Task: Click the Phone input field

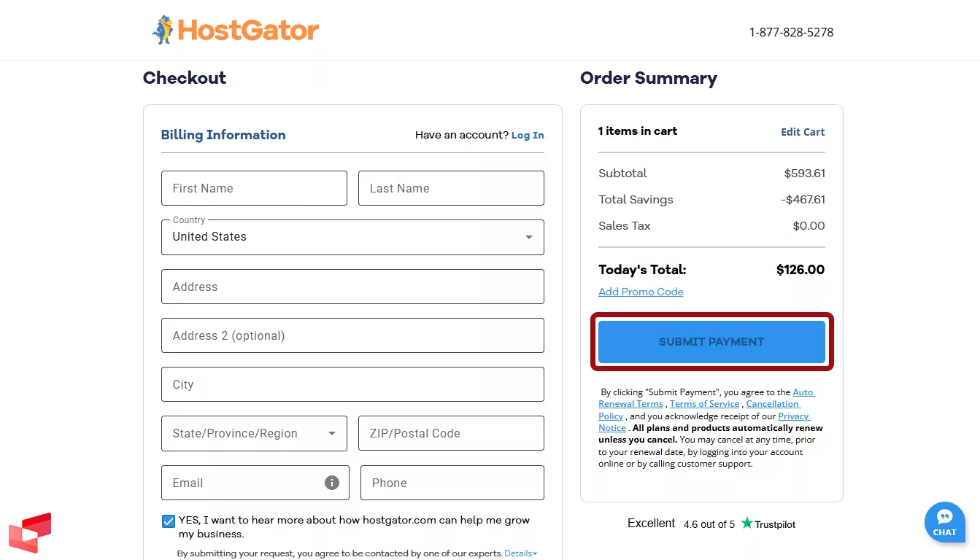Action: coord(451,482)
